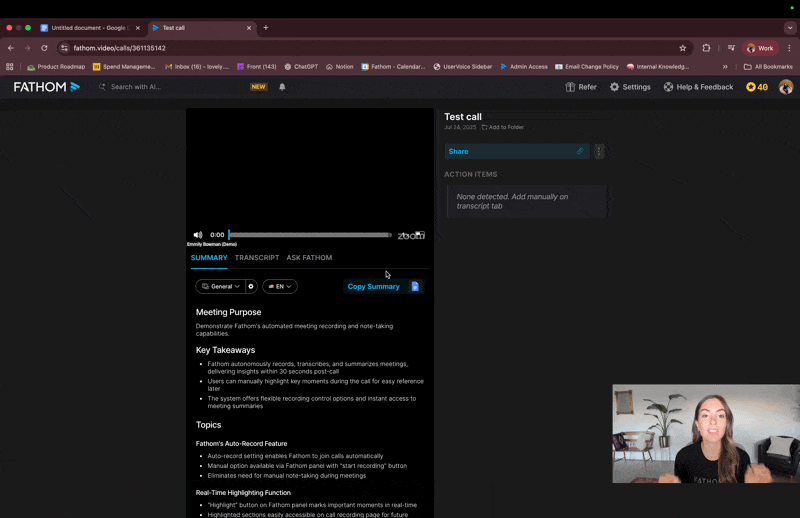Image resolution: width=800 pixels, height=518 pixels.
Task: Open Admin Access bookmark
Action: coord(524,67)
